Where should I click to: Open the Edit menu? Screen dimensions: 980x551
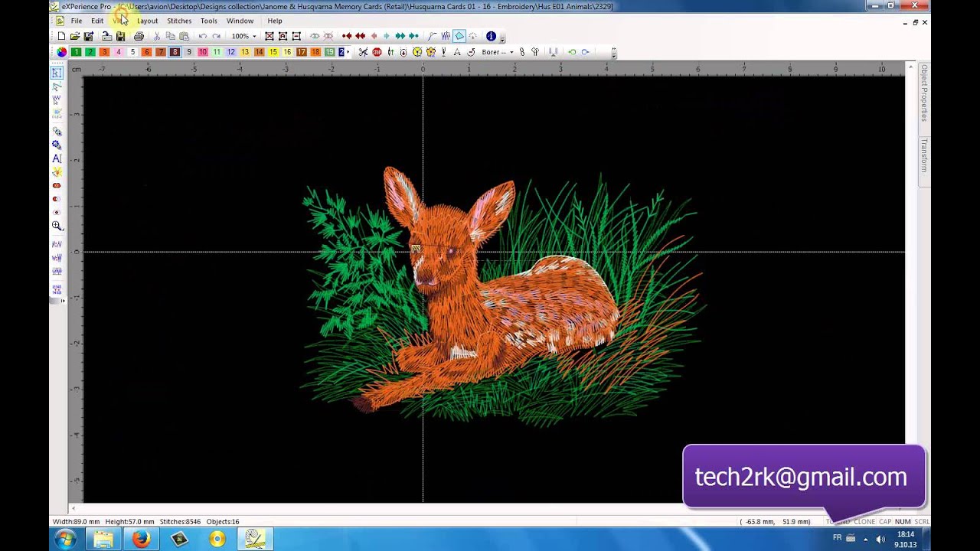(x=97, y=21)
